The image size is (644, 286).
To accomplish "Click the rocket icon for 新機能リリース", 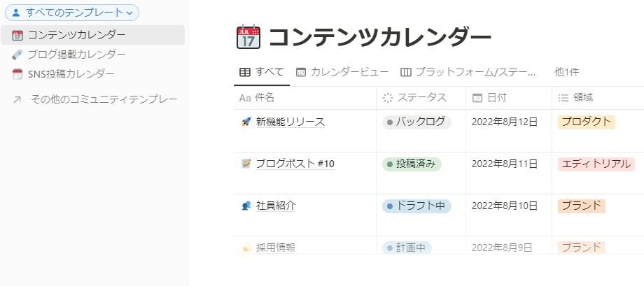I will pyautogui.click(x=246, y=122).
